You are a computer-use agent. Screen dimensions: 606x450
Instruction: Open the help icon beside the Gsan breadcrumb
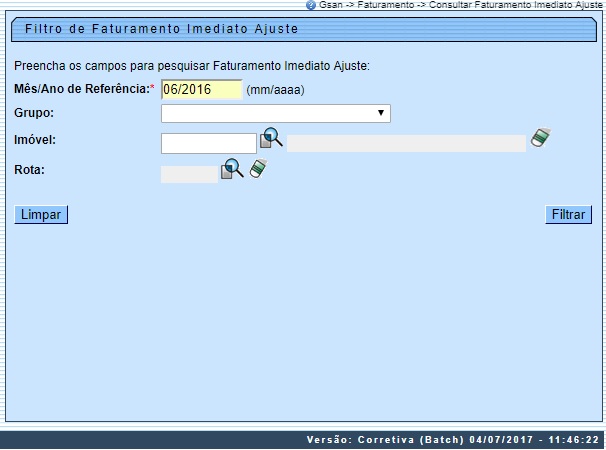[x=311, y=5]
